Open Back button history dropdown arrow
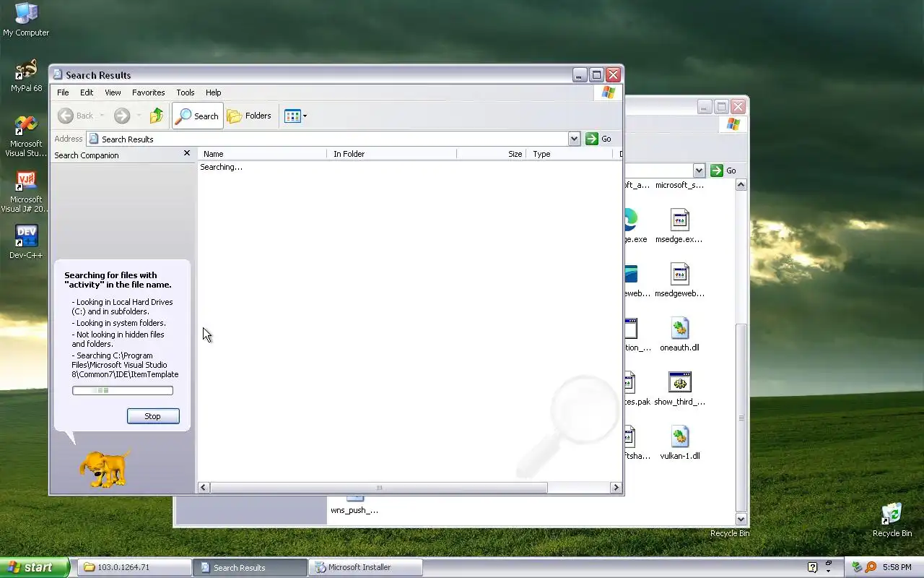924x578 pixels. point(102,116)
